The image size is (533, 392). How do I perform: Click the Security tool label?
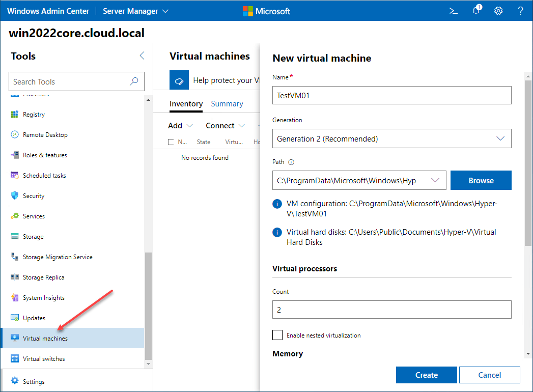pyautogui.click(x=34, y=196)
